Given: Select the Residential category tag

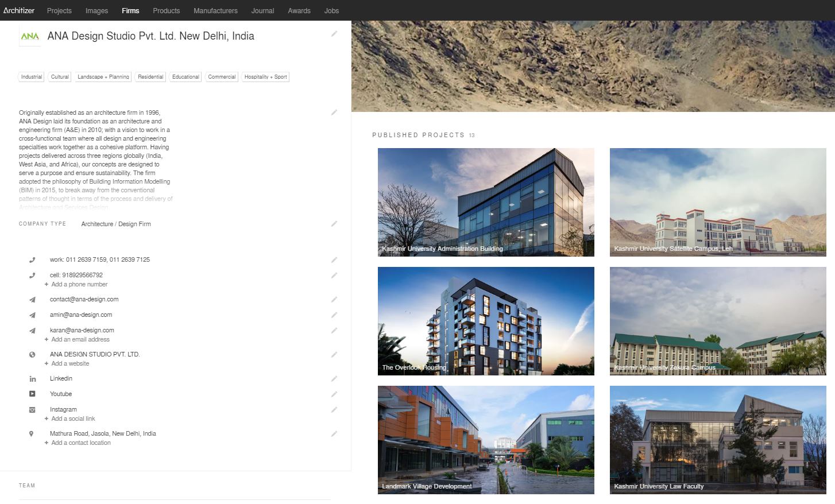Looking at the screenshot, I should tap(150, 76).
